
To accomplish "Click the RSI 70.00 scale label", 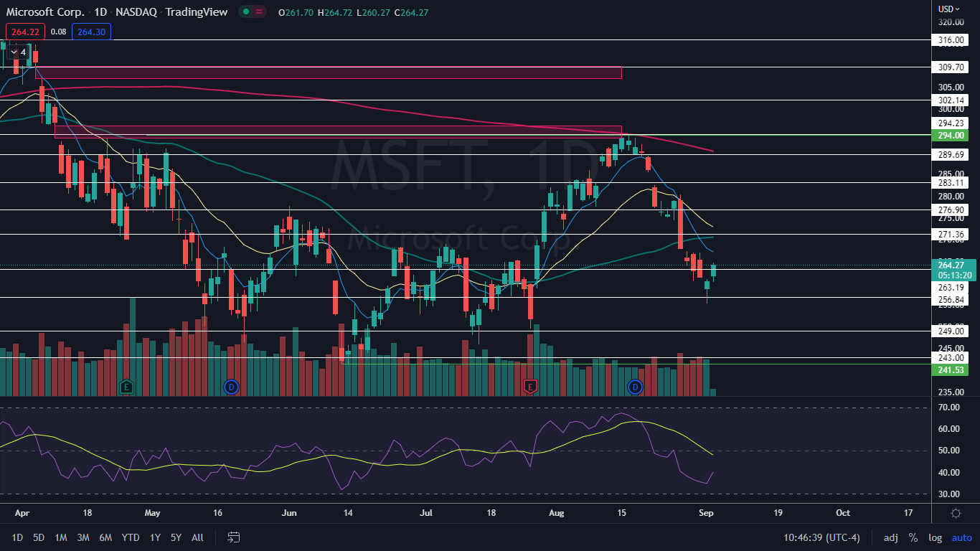I will 951,408.
